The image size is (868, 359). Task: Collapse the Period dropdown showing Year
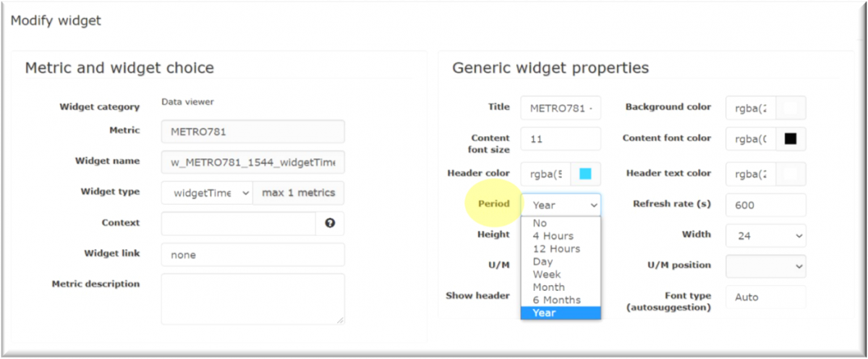coord(561,206)
